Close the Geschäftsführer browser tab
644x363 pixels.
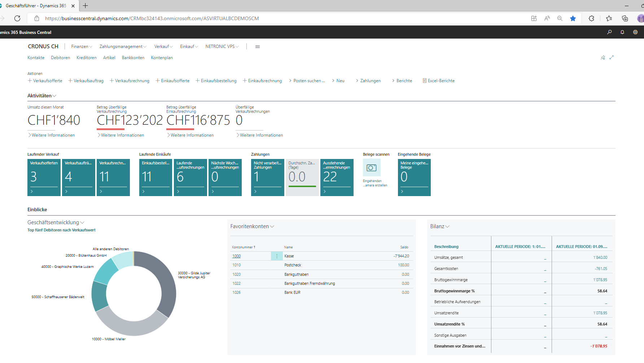[73, 6]
